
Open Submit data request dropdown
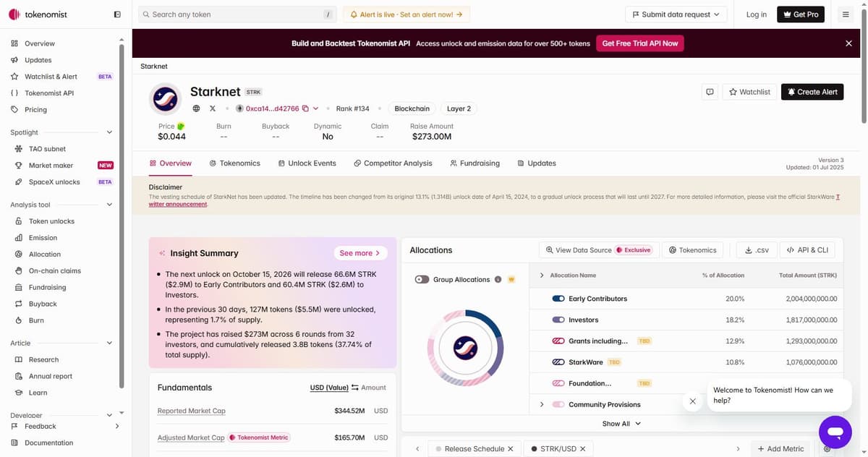pos(676,14)
